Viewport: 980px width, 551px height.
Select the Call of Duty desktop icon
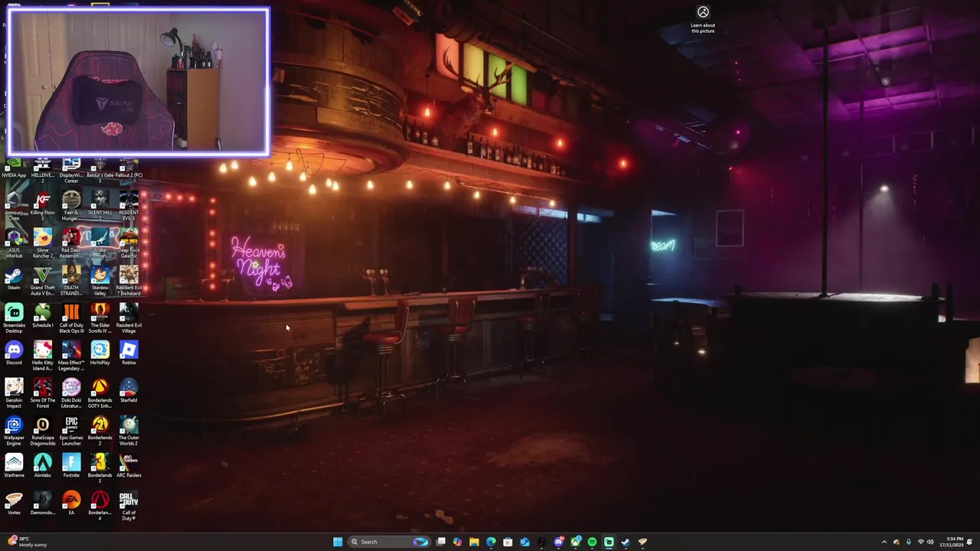click(129, 506)
